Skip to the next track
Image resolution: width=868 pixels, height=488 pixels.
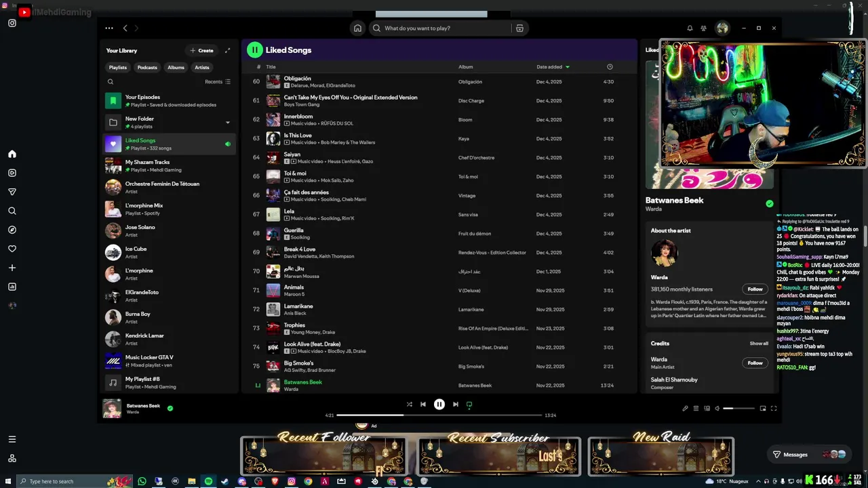pos(456,405)
